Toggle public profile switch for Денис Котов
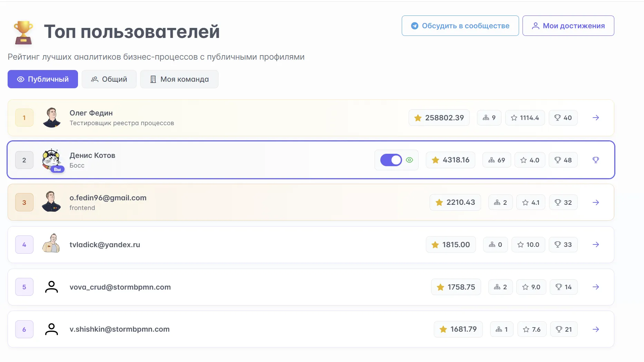The height and width of the screenshot is (362, 644). [391, 160]
